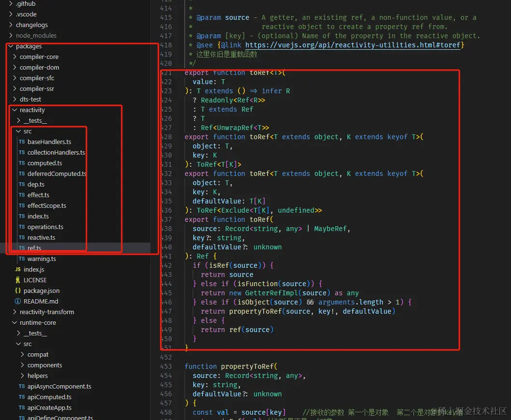Select the packages folder label
This screenshot has width=511, height=420.
pyautogui.click(x=28, y=46)
